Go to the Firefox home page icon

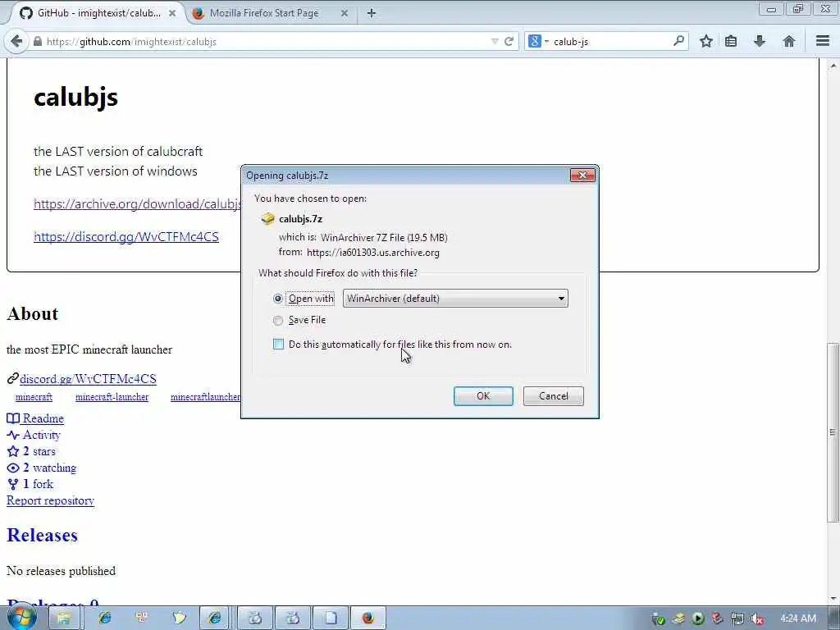coord(788,41)
